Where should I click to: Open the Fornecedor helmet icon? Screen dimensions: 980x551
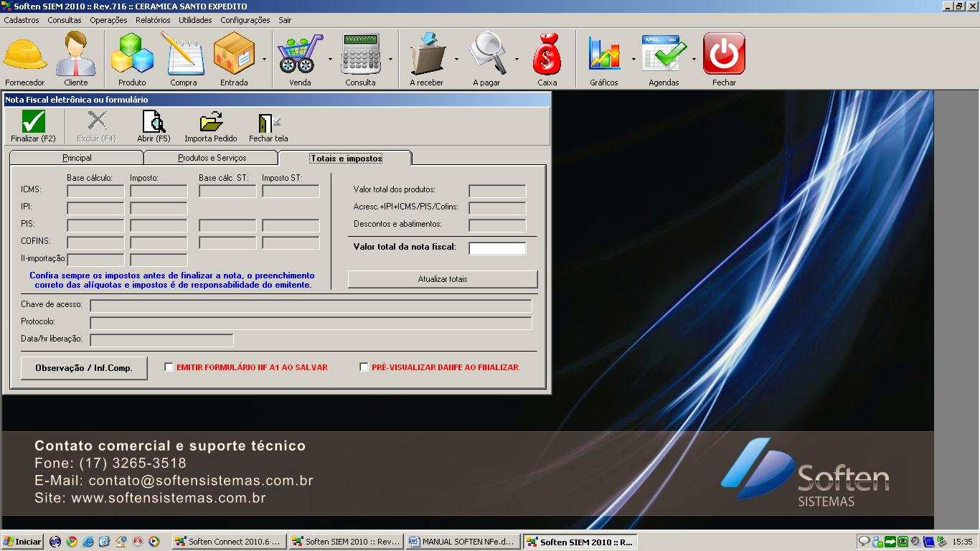click(x=25, y=55)
